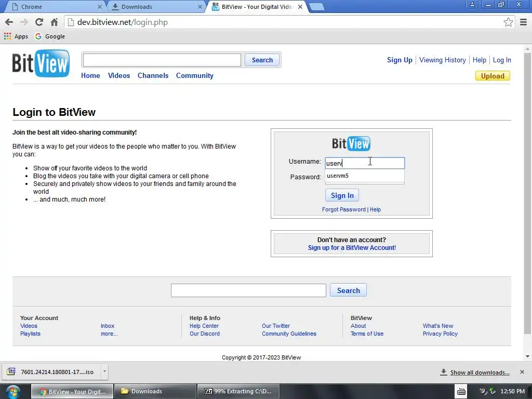Focus the top search input field
The height and width of the screenshot is (399, 532).
point(162,60)
